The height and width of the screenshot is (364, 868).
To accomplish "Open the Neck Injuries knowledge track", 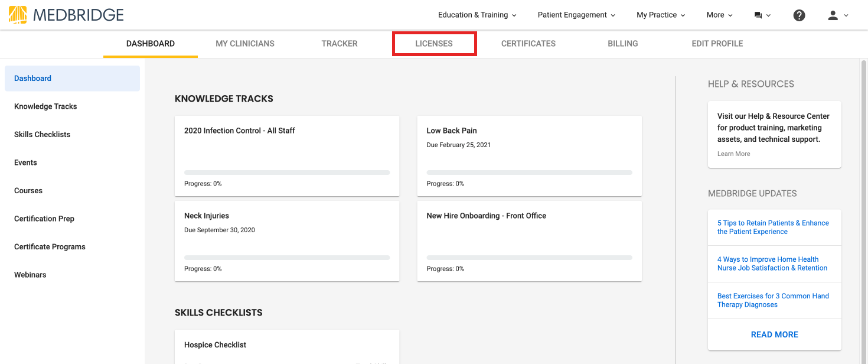I will click(x=287, y=241).
